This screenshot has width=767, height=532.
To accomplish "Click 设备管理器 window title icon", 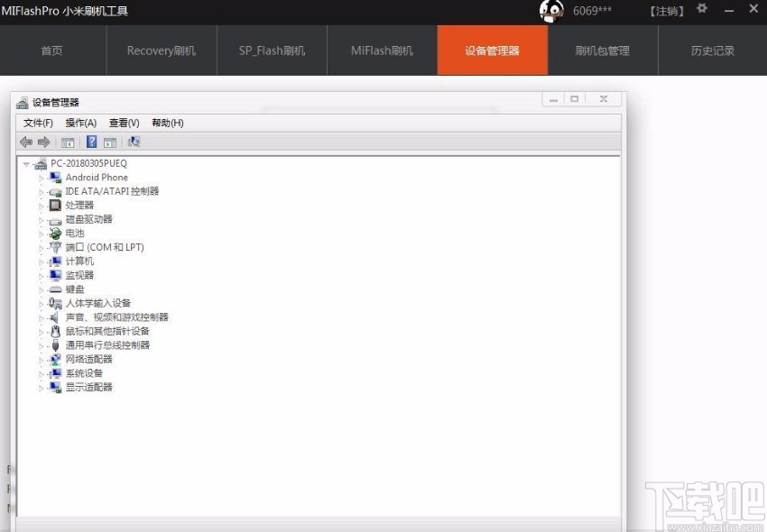I will pyautogui.click(x=22, y=103).
